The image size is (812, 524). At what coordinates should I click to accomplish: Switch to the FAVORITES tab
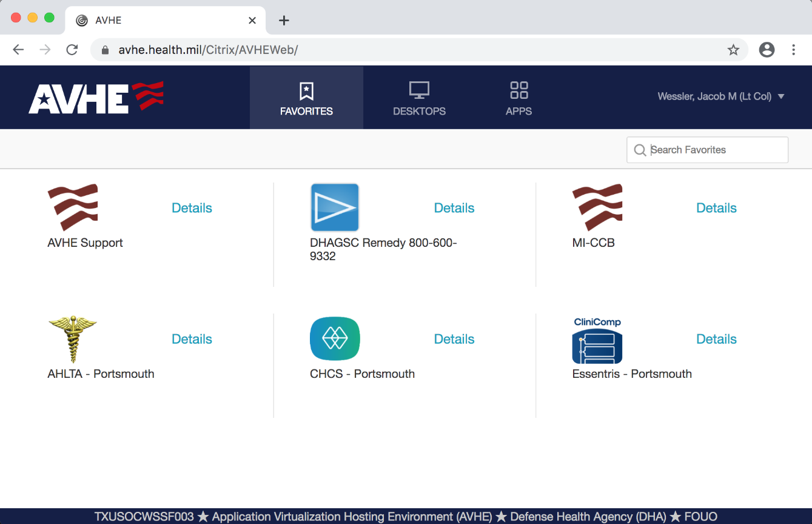point(306,98)
